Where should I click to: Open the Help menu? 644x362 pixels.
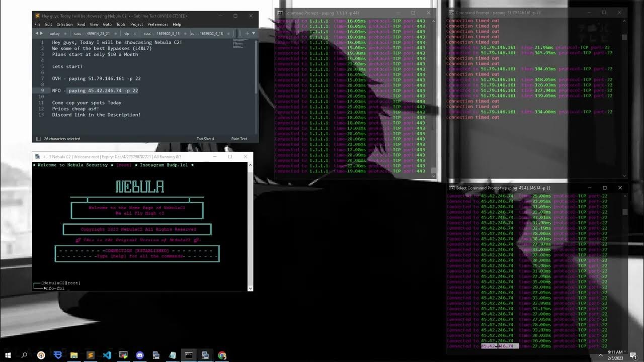pyautogui.click(x=177, y=24)
